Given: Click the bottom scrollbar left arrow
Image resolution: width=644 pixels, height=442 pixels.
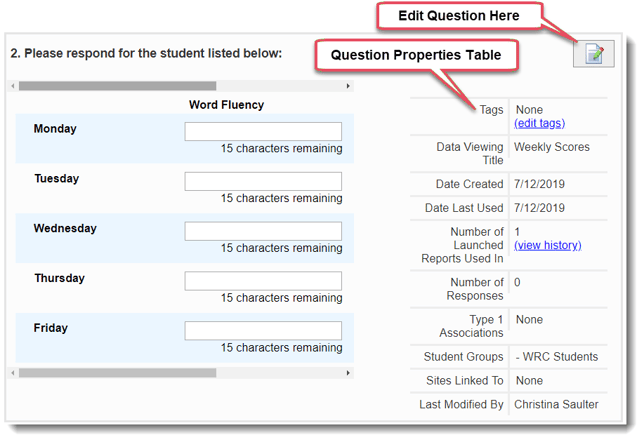Looking at the screenshot, I should click(14, 373).
